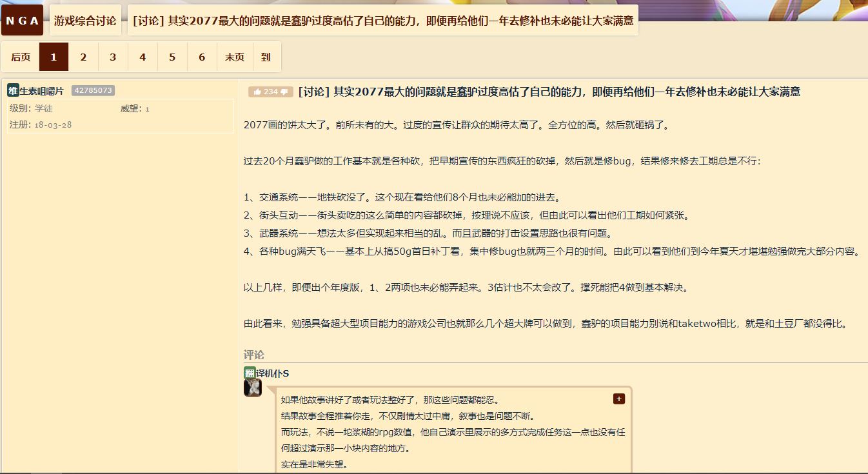Switch to page 6 of the thread
868x474 pixels.
202,57
